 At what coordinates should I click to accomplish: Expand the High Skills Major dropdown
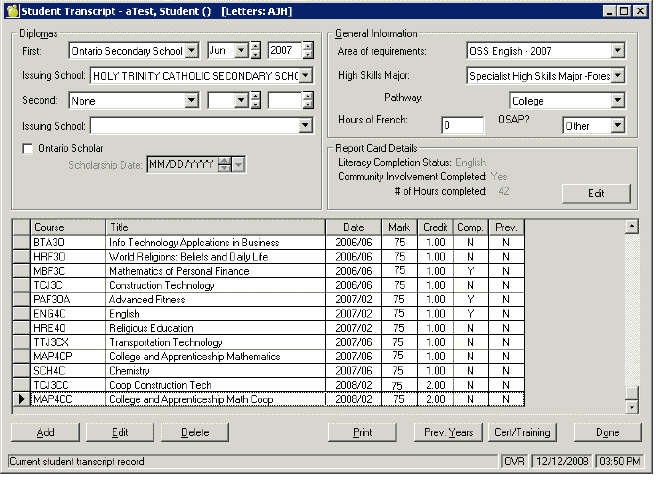click(617, 76)
